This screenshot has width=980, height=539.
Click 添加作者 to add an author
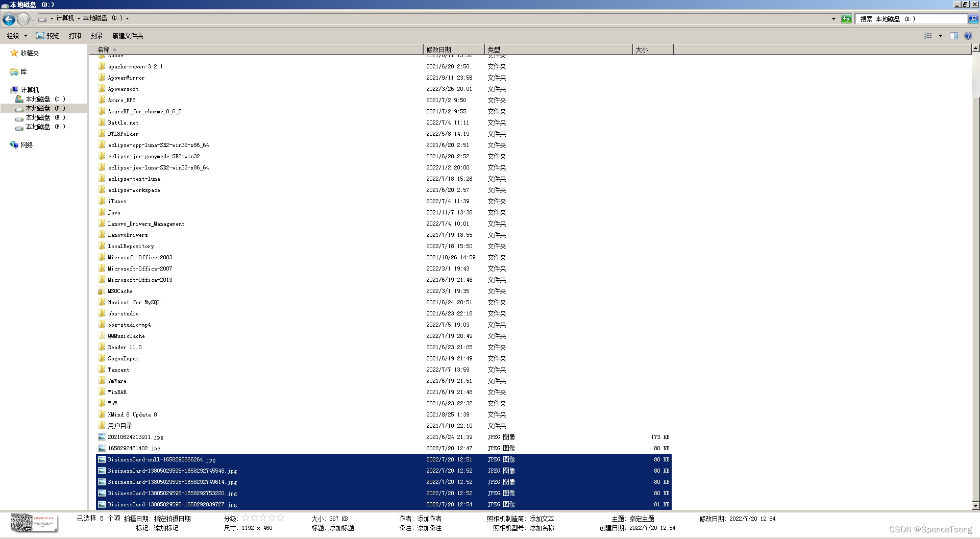(429, 519)
